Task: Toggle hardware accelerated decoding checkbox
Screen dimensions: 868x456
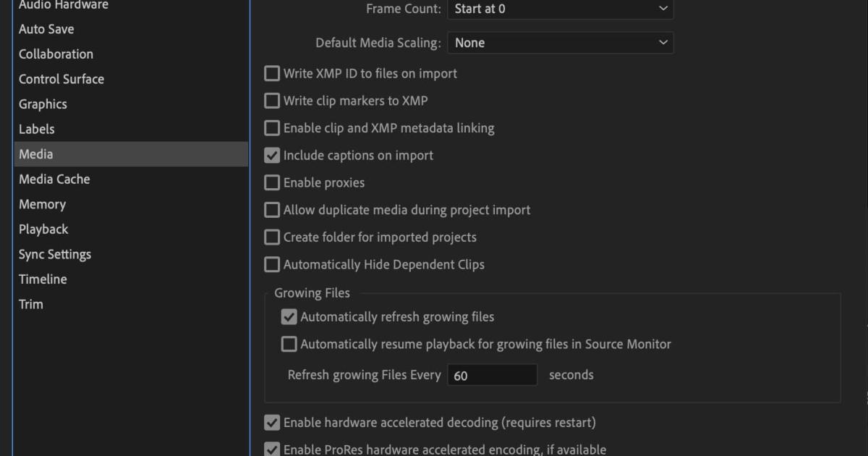Action: point(272,423)
